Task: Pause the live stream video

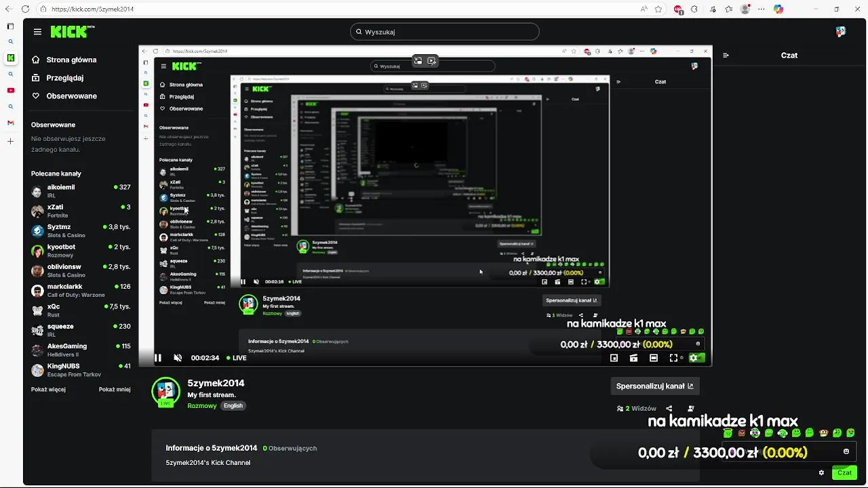Action: click(x=158, y=358)
